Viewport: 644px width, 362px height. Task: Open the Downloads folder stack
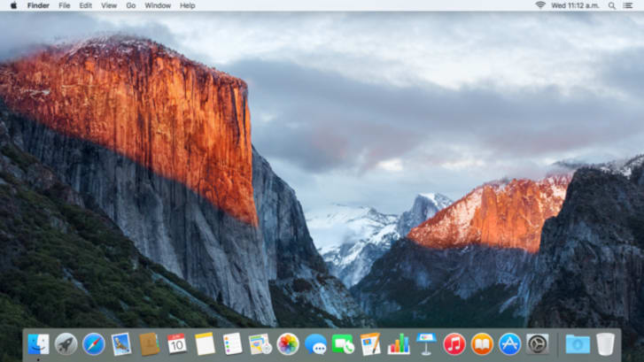pyautogui.click(x=578, y=344)
